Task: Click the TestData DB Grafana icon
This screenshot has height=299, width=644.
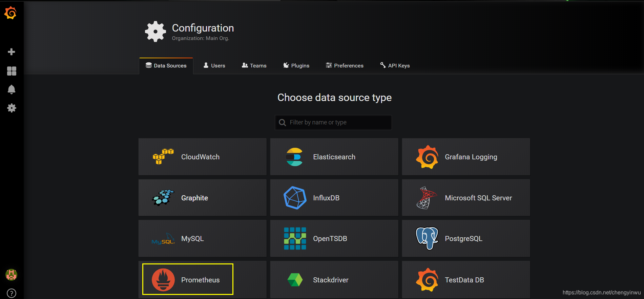Action: (x=427, y=280)
